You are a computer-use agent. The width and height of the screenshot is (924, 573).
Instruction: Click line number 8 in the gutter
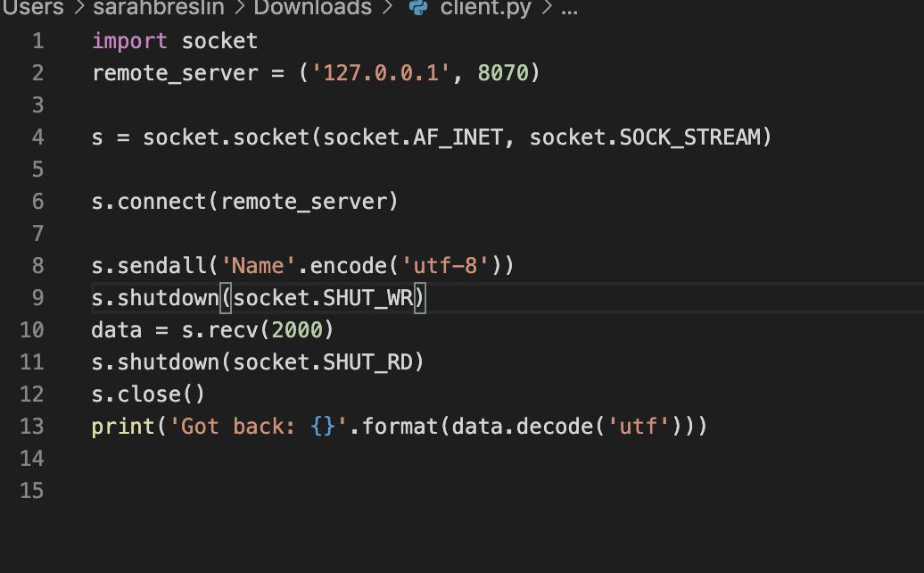(x=37, y=266)
